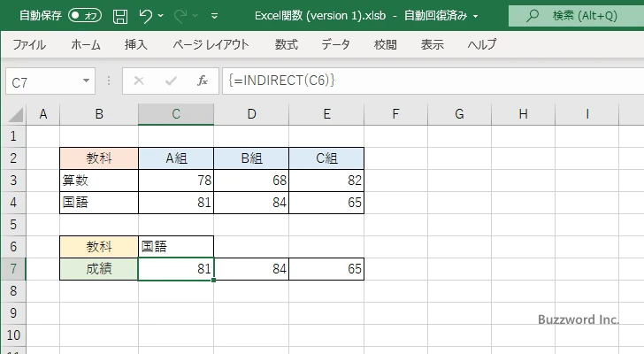Click cell D4 with value 84

coord(251,203)
